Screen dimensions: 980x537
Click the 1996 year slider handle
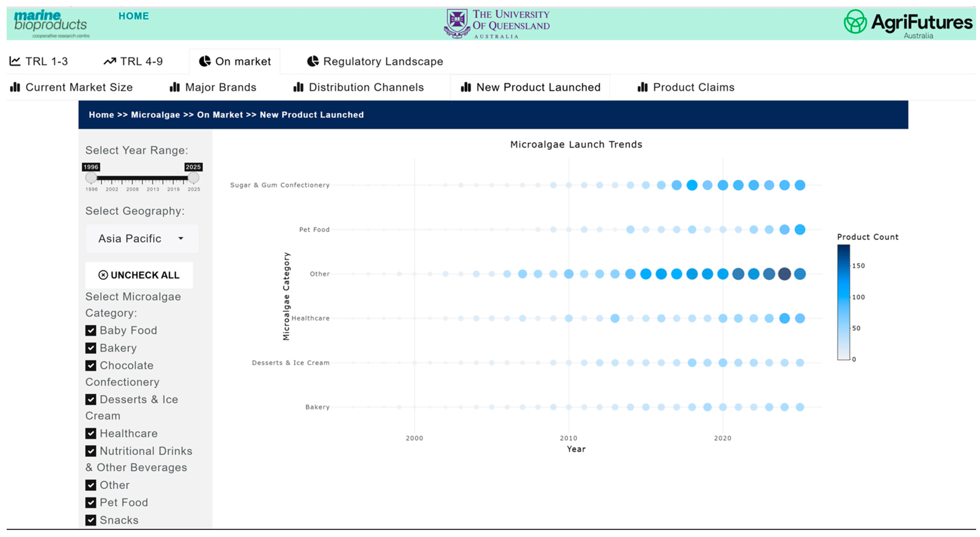click(x=91, y=177)
